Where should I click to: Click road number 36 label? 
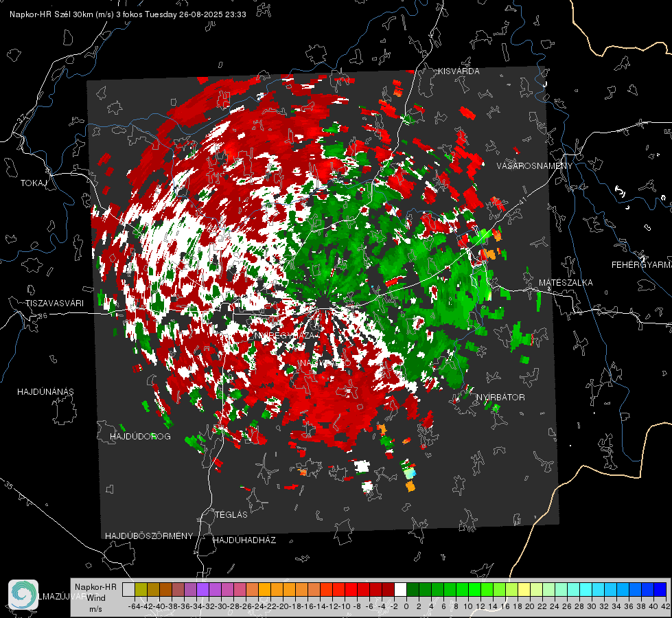[x=43, y=316]
